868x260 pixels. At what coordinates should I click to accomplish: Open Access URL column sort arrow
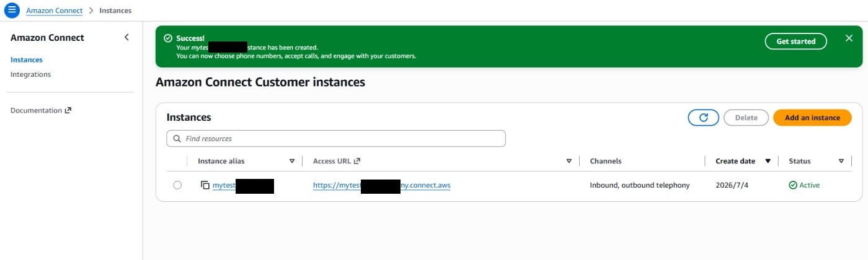(569, 161)
